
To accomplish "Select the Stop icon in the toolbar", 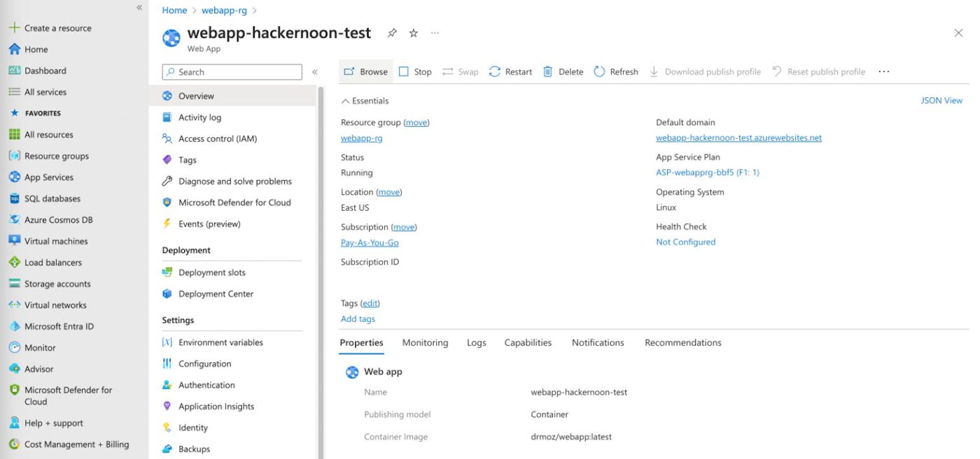I will coord(404,71).
